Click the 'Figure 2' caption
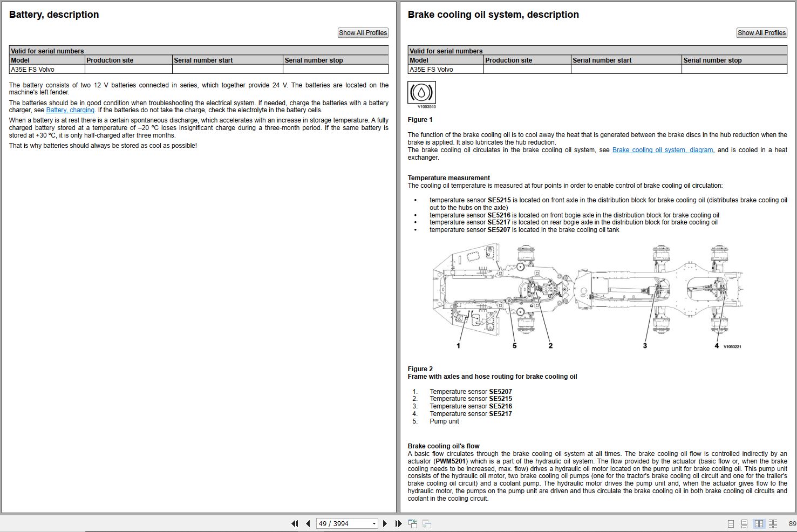The width and height of the screenshot is (797, 532). point(420,369)
